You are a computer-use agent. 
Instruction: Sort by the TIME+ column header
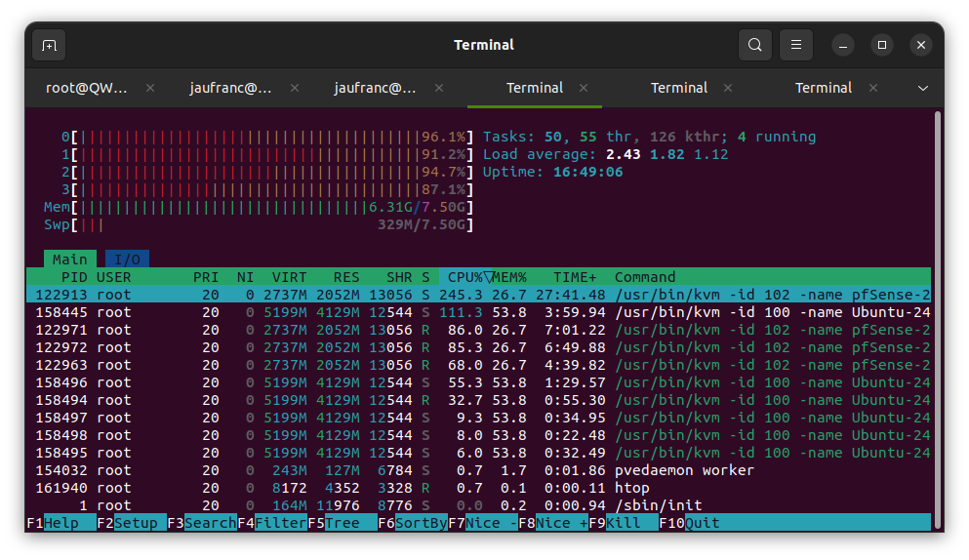(x=576, y=277)
